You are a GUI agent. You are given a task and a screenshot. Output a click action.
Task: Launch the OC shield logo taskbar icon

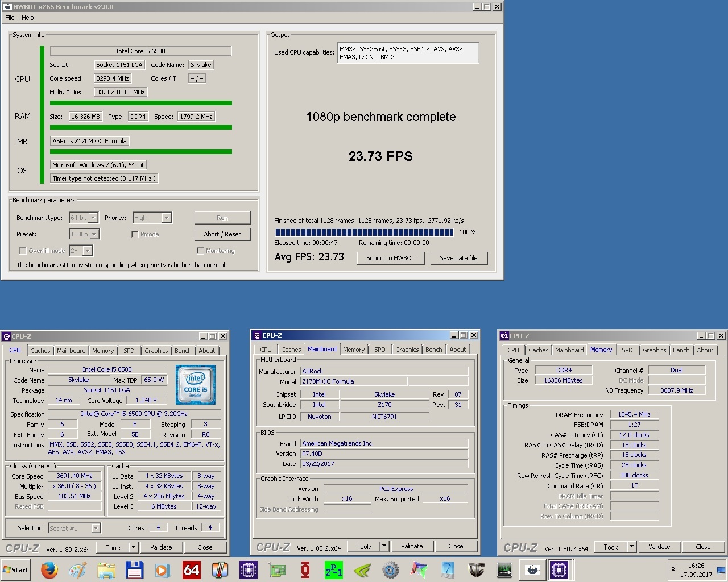(x=476, y=569)
